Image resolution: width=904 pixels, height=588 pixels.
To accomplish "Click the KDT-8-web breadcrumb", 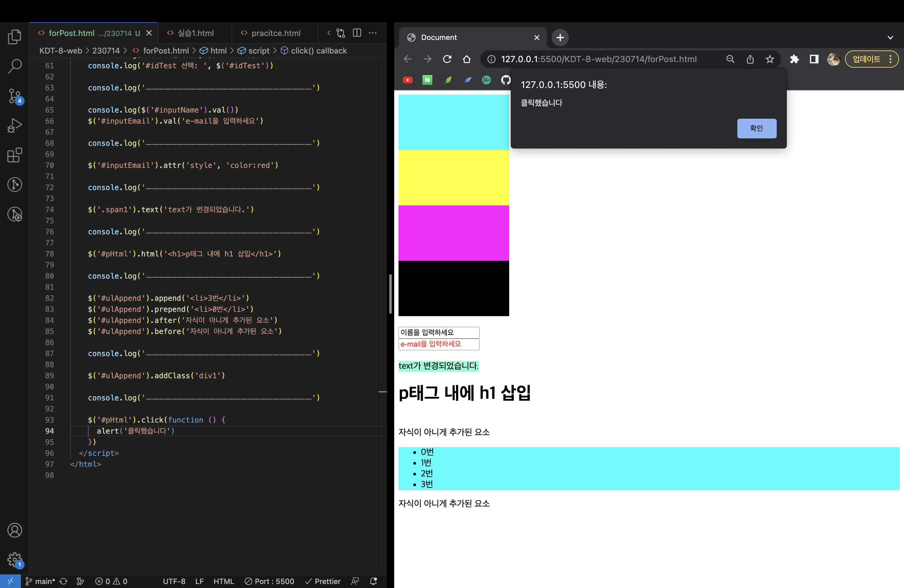I will click(60, 50).
